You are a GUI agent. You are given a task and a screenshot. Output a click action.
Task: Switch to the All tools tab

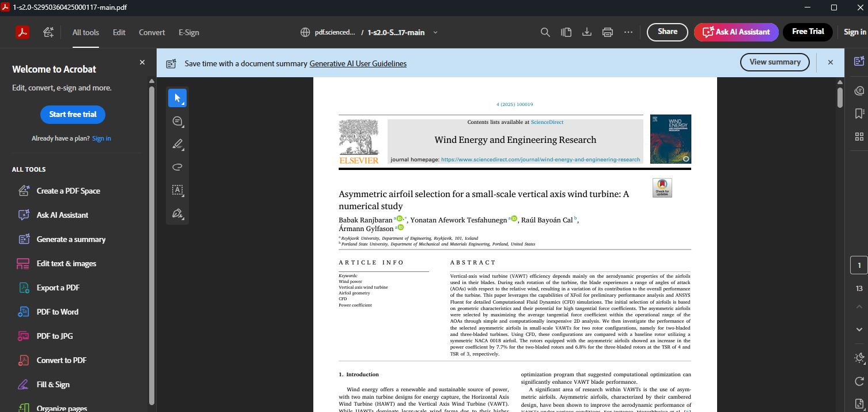coord(86,32)
